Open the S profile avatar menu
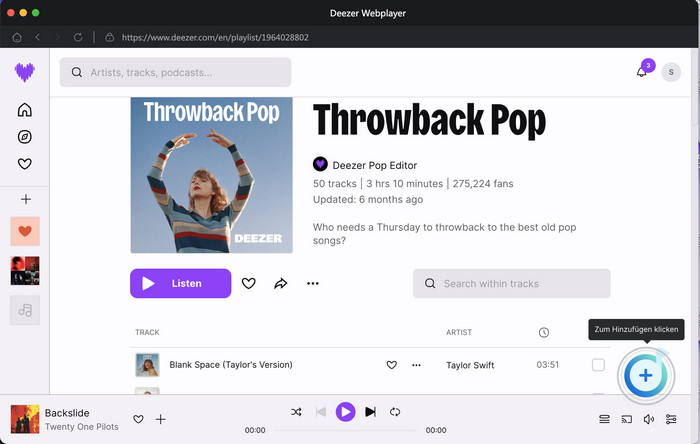The height and width of the screenshot is (444, 700). (671, 72)
